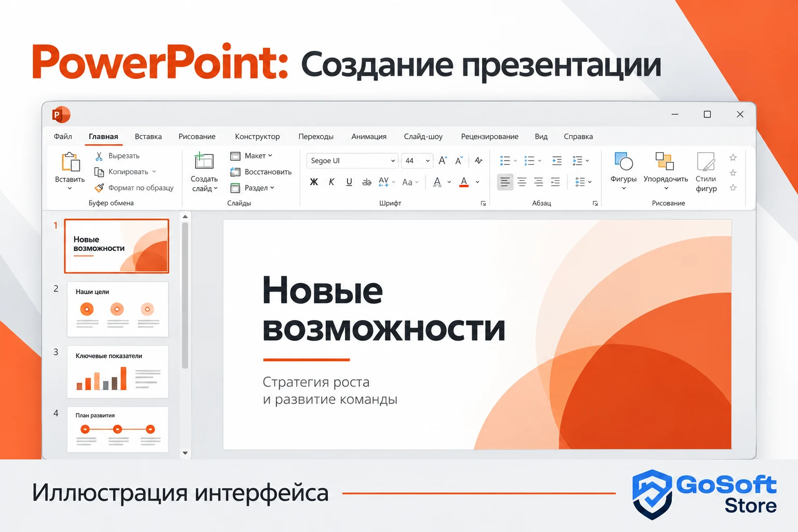
Task: Click the Восстановить reset slide icon
Action: tap(235, 172)
